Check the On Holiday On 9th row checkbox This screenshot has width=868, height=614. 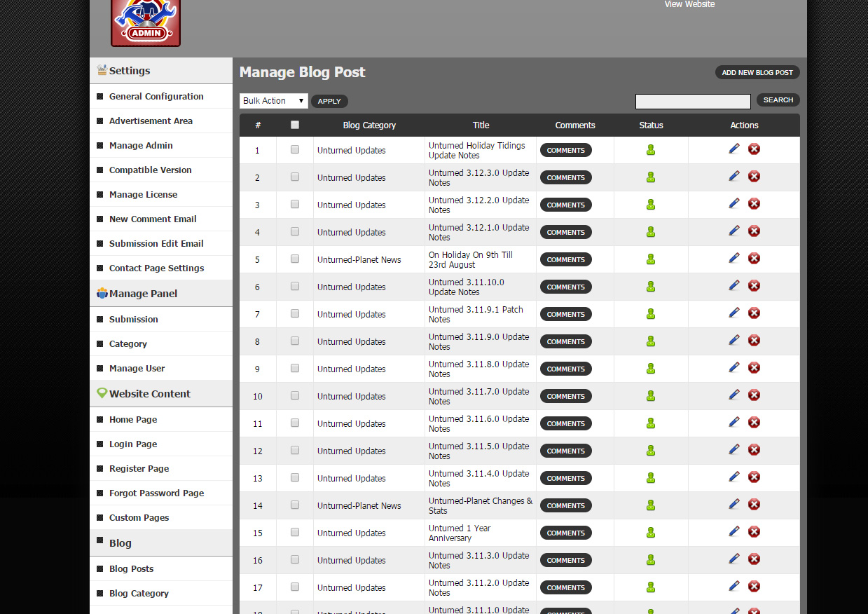[x=295, y=259]
